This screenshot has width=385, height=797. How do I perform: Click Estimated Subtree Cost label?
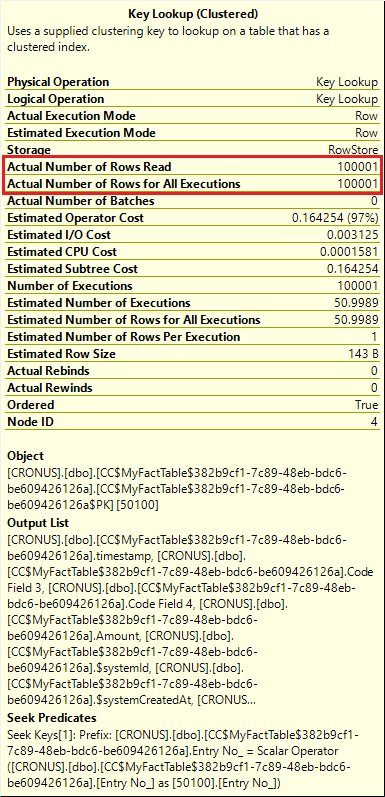pos(72,269)
